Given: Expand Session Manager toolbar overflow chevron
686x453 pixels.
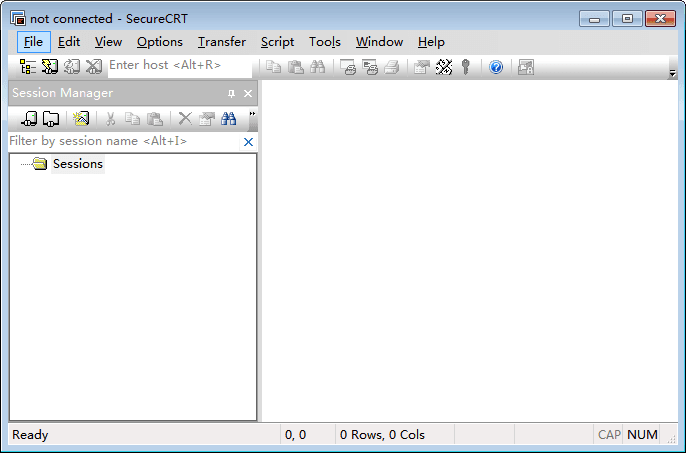Looking at the screenshot, I should click(x=252, y=115).
